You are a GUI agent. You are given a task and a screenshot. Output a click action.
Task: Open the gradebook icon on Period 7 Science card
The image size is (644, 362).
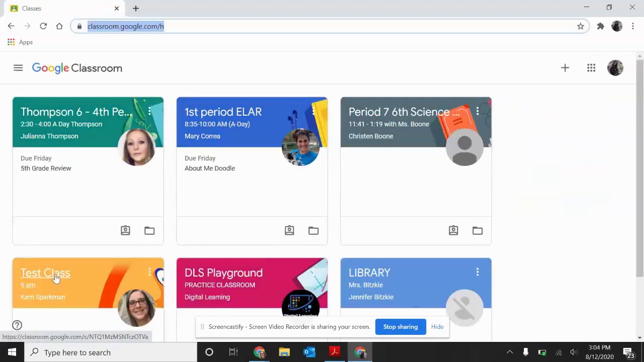tap(453, 230)
